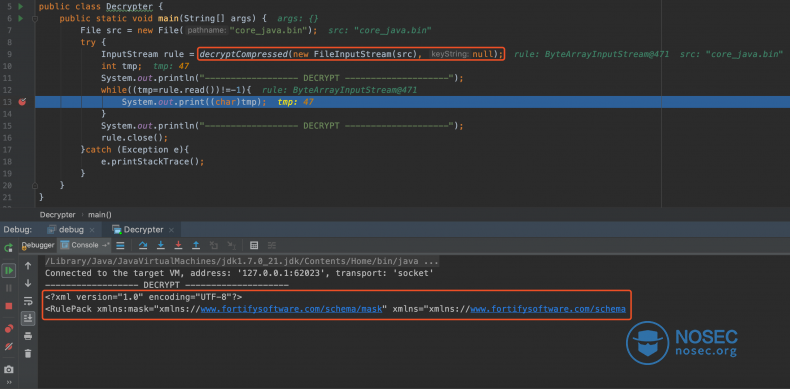The width and height of the screenshot is (790, 389).
Task: Step Into the method call
Action: point(161,245)
